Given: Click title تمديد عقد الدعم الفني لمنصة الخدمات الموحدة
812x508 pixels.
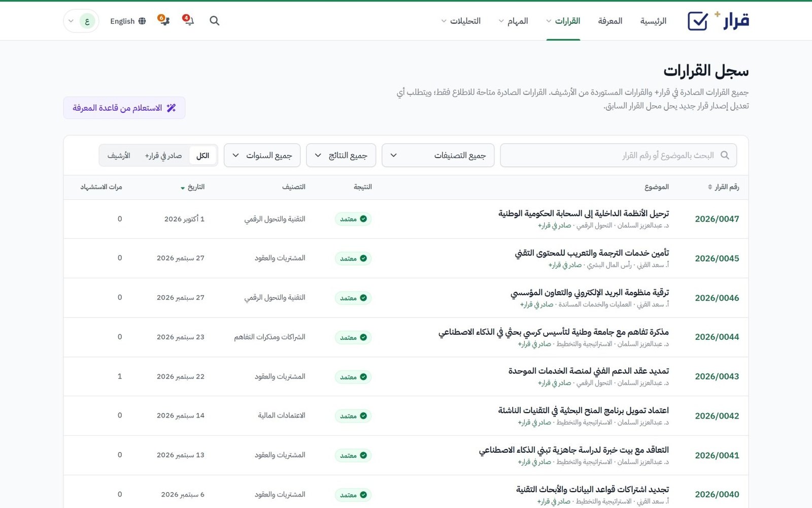Looking at the screenshot, I should (589, 371).
